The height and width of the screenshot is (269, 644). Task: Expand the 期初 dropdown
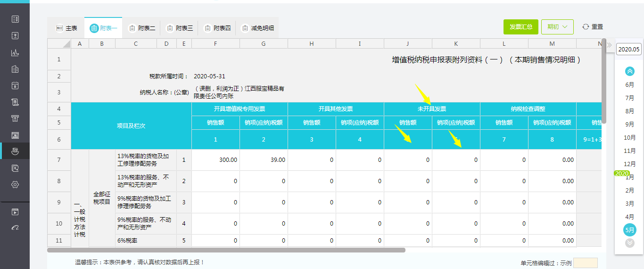coord(557,27)
